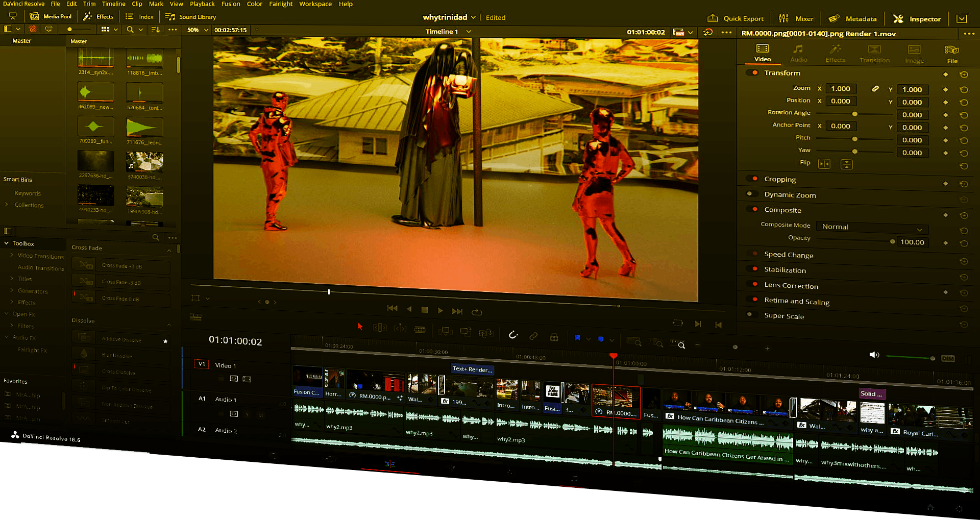Open the viewer zoom 50% dropdown
Viewport: 980px width, 520px height.
coord(198,30)
